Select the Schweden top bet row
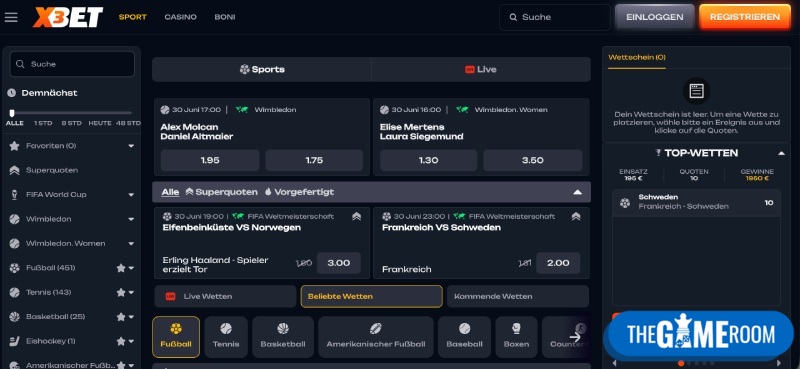The width and height of the screenshot is (800, 369). tap(696, 203)
